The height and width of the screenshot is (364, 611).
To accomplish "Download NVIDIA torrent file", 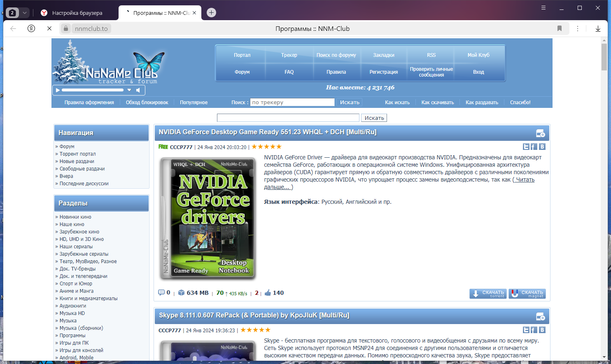I will (x=488, y=294).
